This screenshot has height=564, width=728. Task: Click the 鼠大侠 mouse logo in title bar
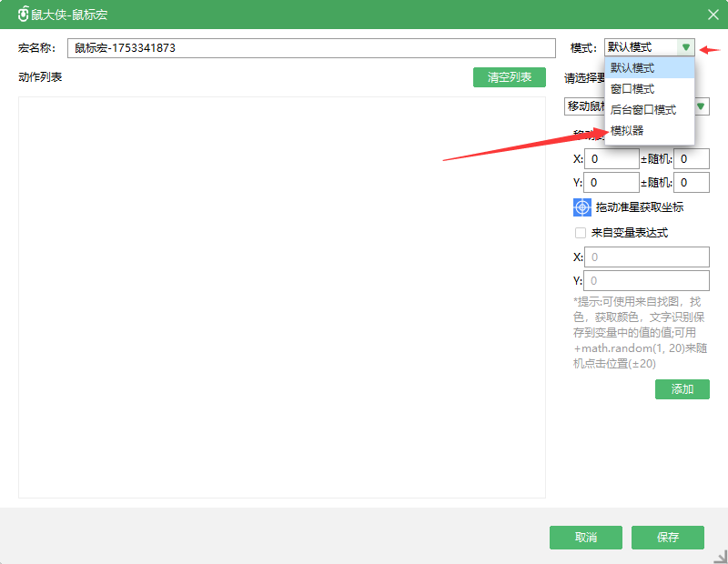point(24,15)
